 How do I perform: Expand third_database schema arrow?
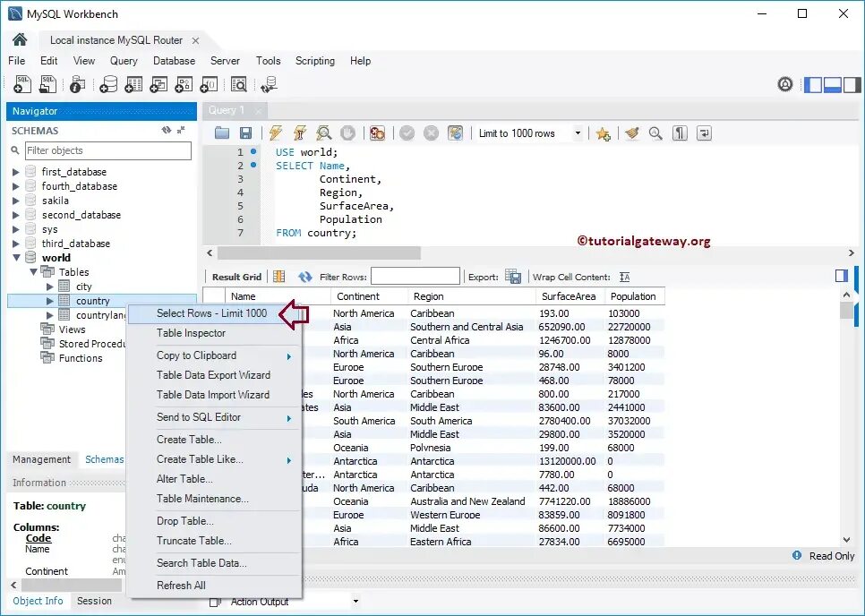[16, 244]
